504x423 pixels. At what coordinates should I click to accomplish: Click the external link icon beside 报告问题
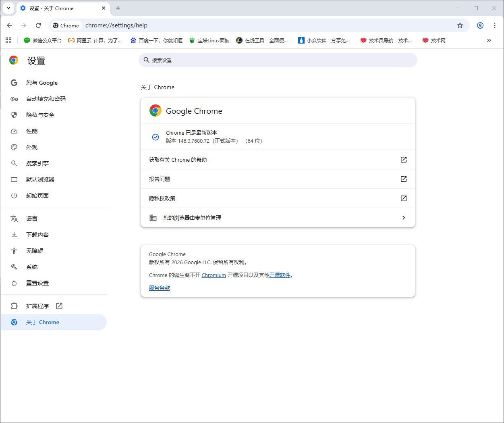pos(403,179)
